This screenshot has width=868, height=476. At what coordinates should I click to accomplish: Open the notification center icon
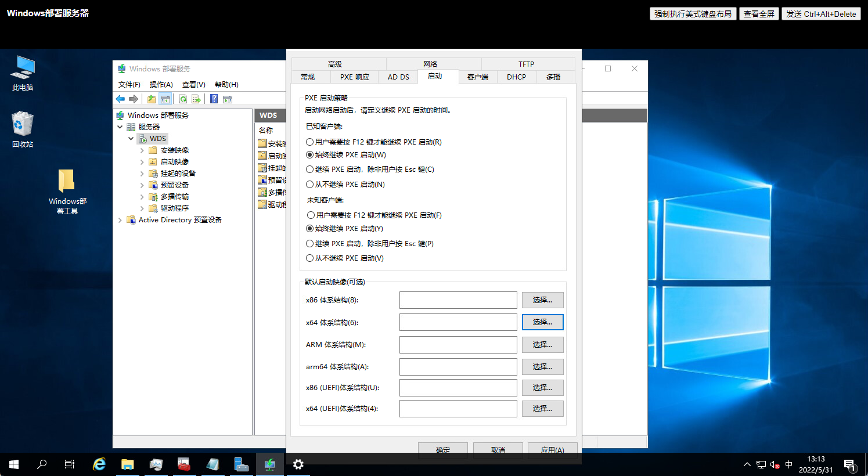coord(850,464)
